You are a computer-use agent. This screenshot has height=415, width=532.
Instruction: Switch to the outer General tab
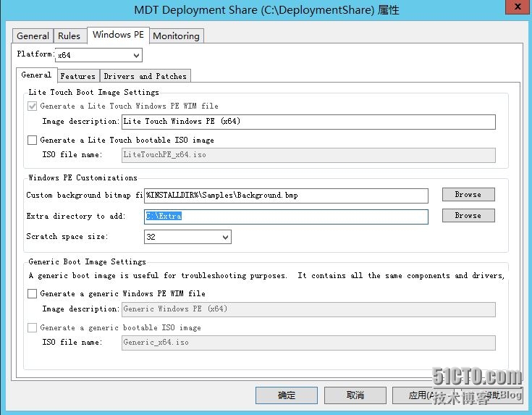(33, 35)
